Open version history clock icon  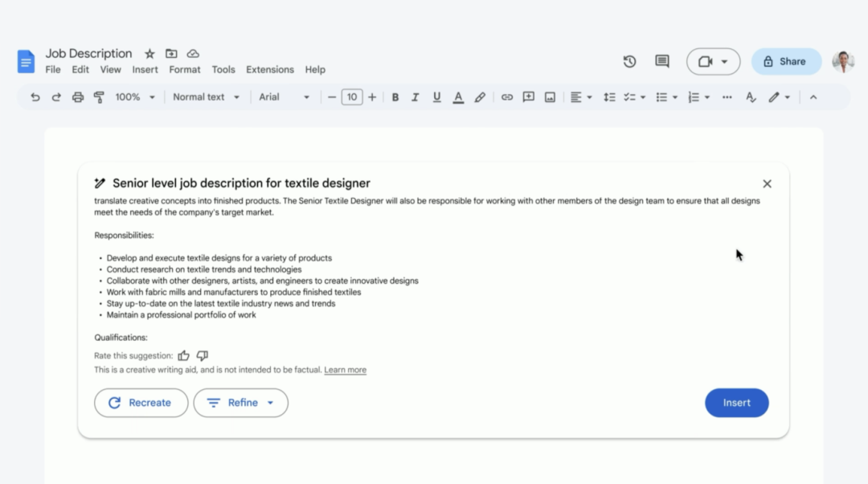tap(629, 62)
